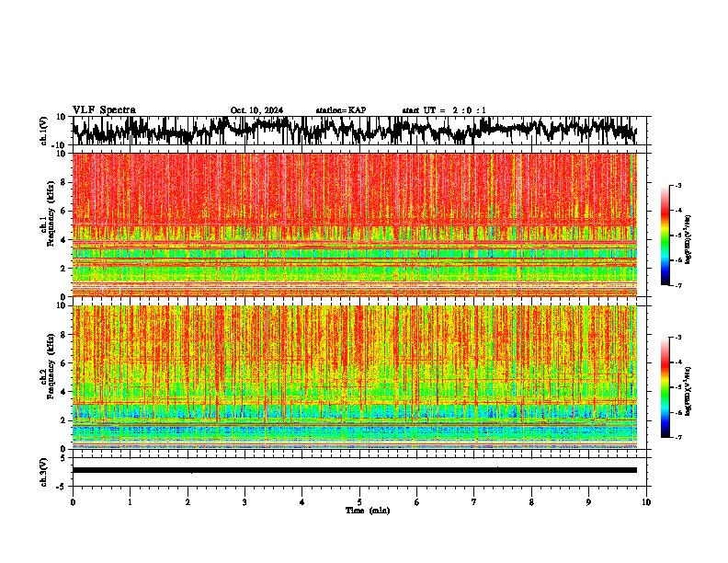The image size is (728, 563).
Task: Click the "-3" tick on ch.1 colorbar
Action: tap(678, 186)
